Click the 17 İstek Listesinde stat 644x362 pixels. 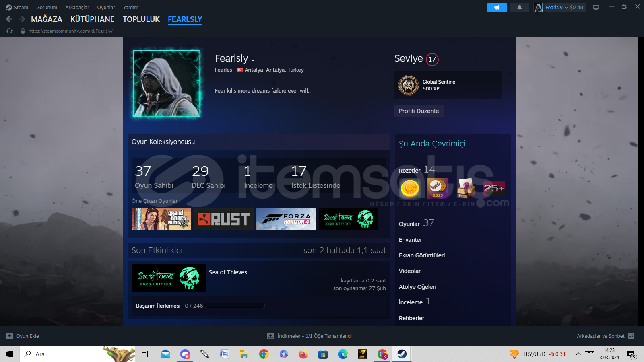click(x=316, y=176)
